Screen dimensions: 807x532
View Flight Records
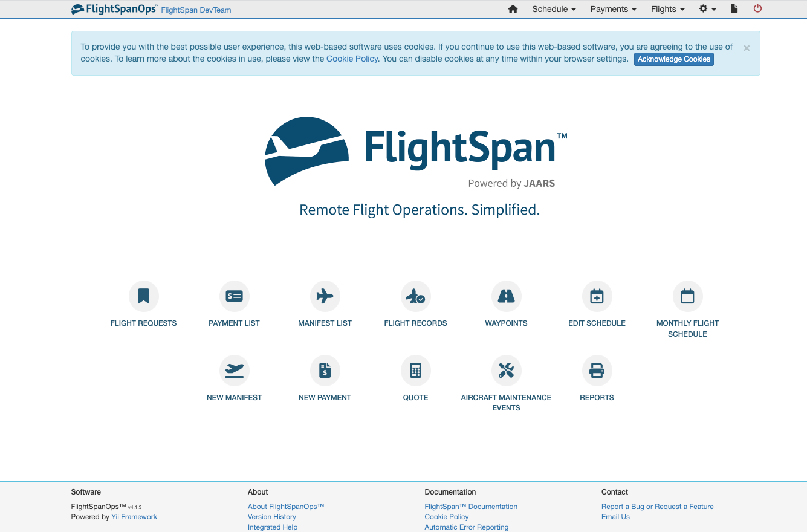click(x=415, y=296)
